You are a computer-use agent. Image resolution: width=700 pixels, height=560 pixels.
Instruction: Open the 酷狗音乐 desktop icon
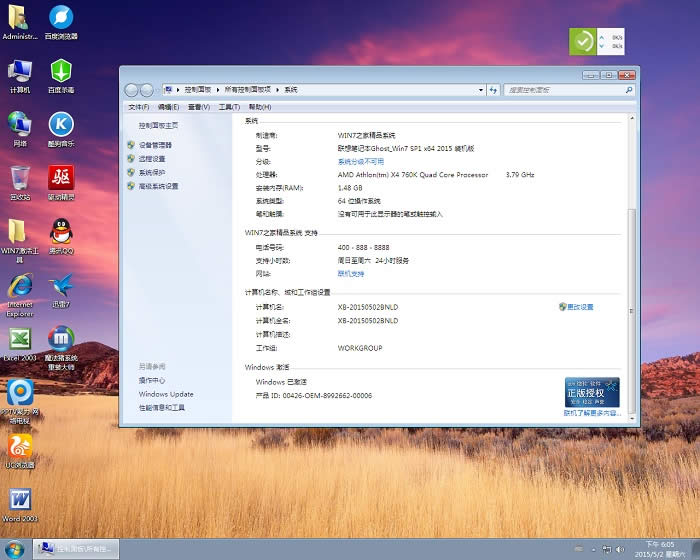61,124
